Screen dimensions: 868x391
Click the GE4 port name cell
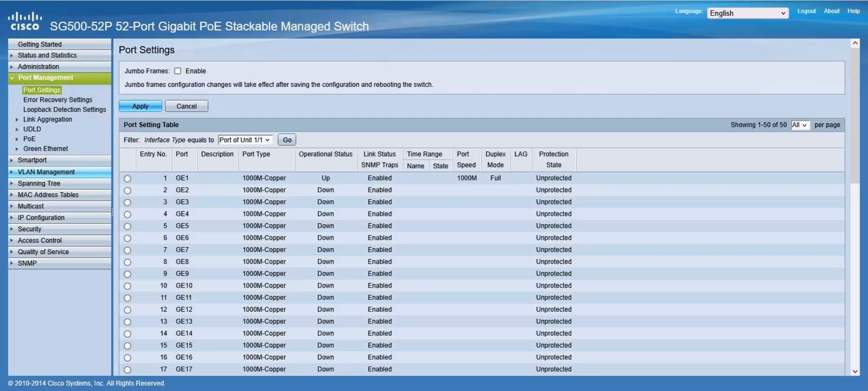182,214
